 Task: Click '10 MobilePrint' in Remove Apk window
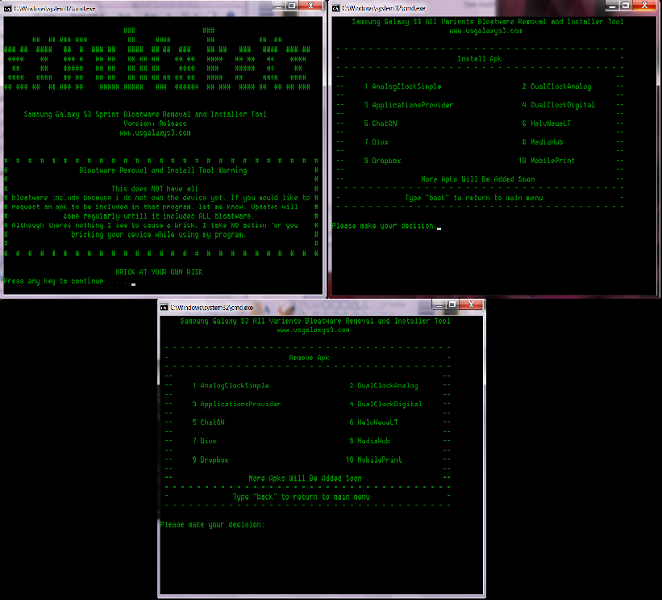(374, 460)
